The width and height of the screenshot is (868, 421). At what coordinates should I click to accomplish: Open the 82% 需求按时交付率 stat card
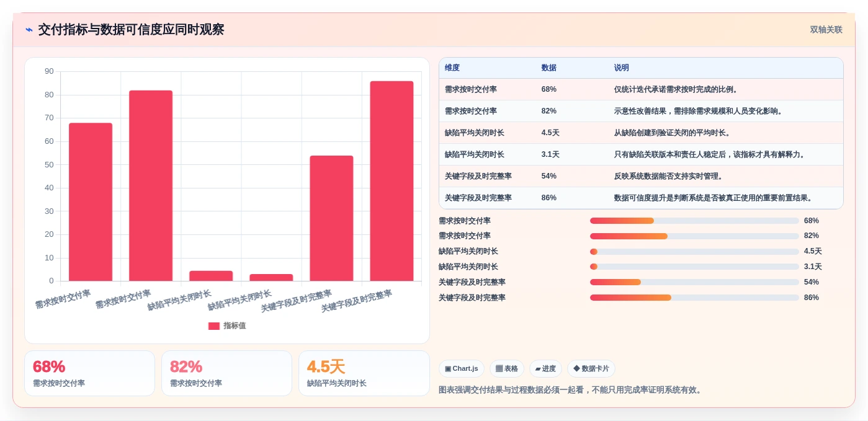pos(226,373)
